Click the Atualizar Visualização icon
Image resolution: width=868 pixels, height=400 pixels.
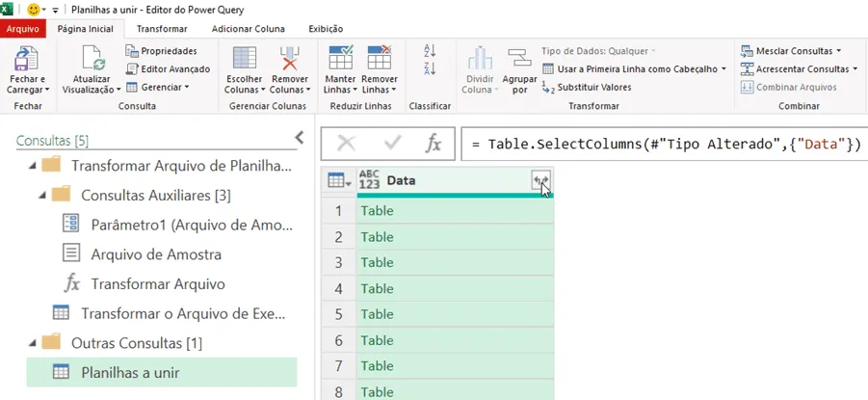coord(93,59)
